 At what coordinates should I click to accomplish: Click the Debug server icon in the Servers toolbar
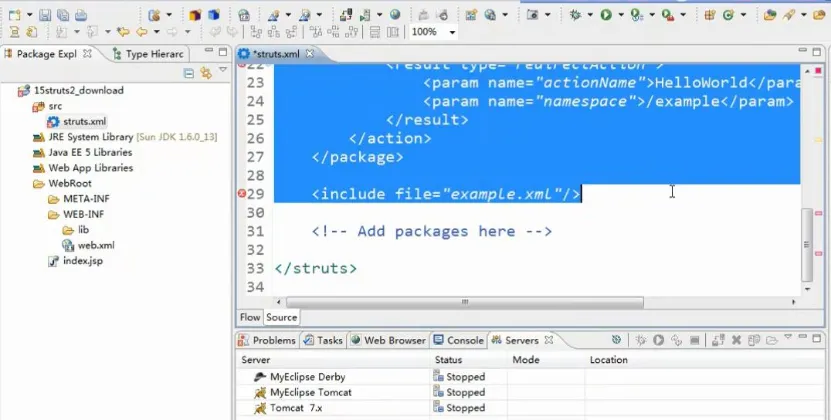(641, 340)
